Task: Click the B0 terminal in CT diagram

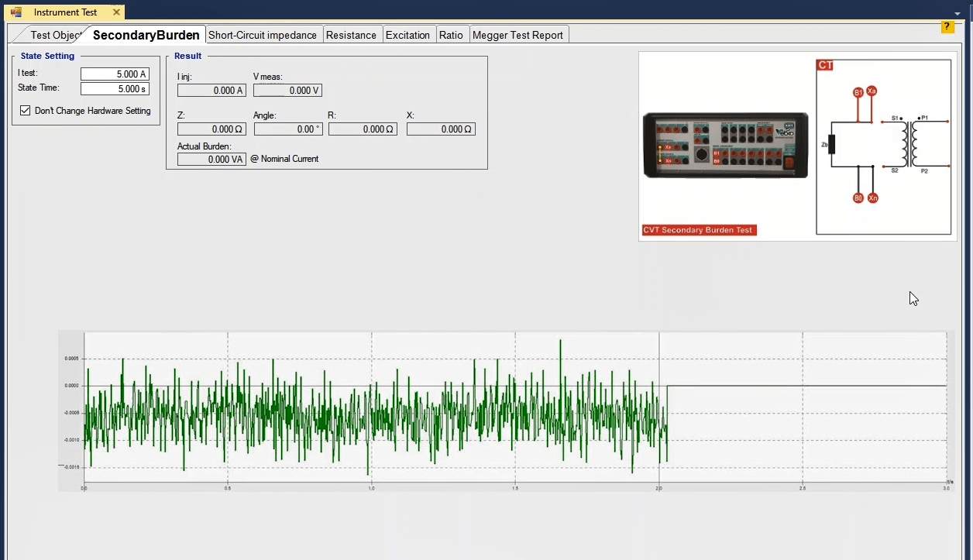Action: tap(858, 198)
